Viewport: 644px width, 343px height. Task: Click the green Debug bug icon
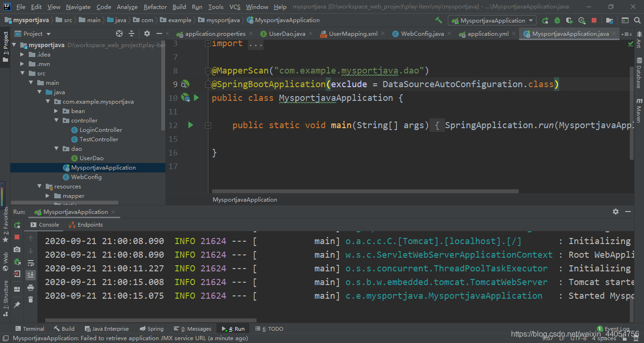pyautogui.click(x=557, y=20)
